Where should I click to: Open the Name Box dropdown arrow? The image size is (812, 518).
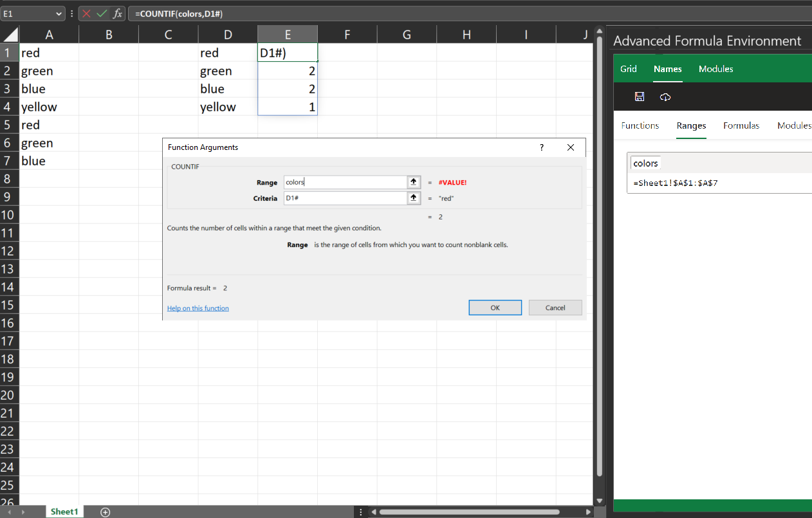tap(59, 13)
